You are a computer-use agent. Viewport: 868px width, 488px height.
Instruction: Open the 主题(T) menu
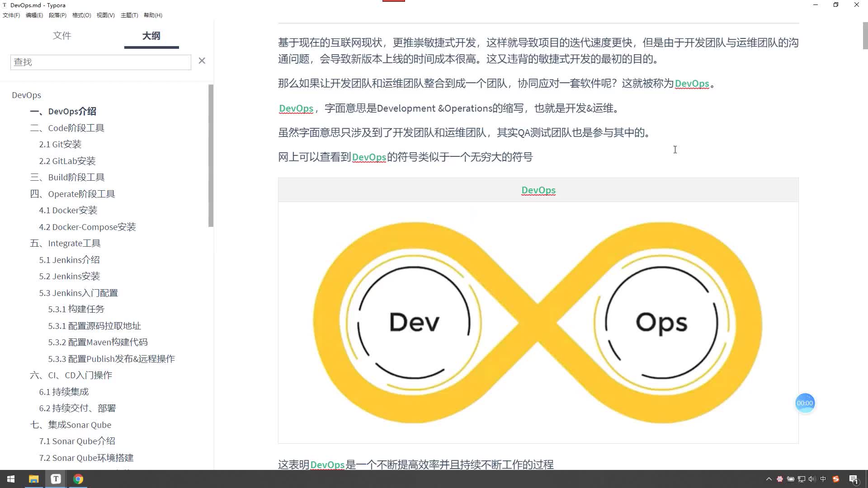point(129,15)
